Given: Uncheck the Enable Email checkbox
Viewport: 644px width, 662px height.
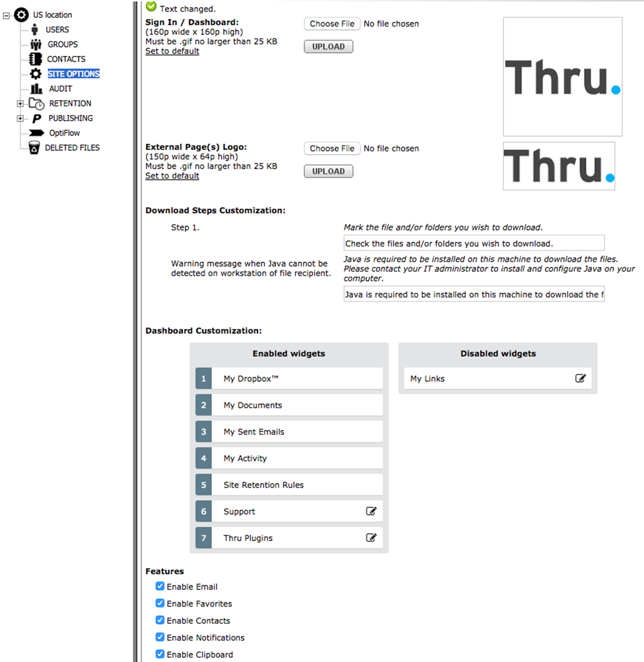Looking at the screenshot, I should click(x=160, y=587).
